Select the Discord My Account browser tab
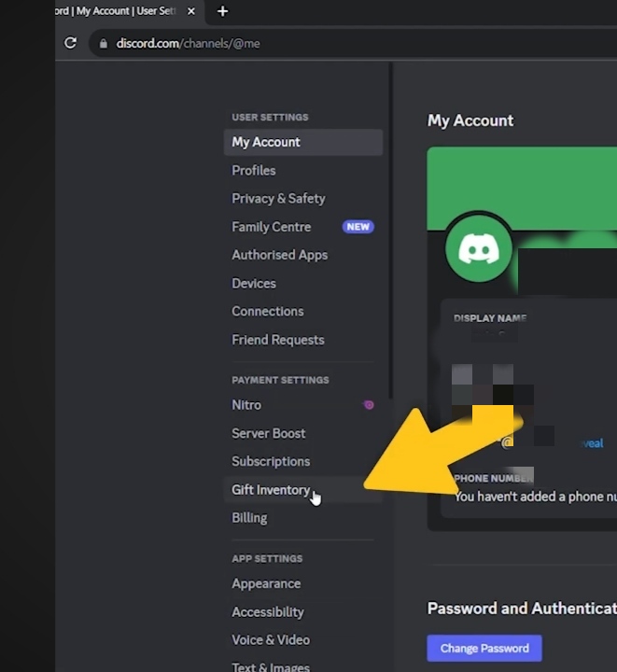 (129, 11)
